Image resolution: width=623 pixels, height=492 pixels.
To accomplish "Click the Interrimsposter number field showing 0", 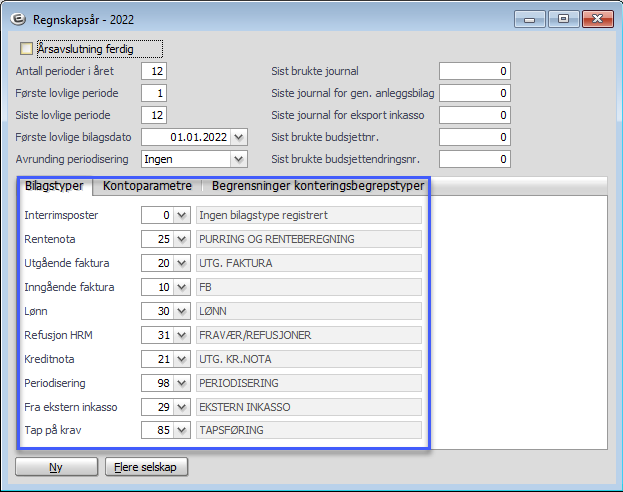I will pyautogui.click(x=157, y=215).
